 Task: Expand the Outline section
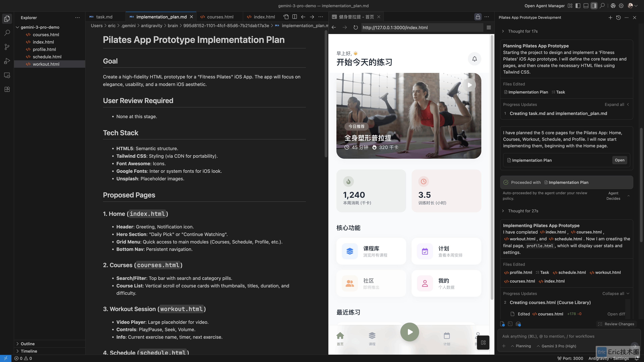[28, 344]
